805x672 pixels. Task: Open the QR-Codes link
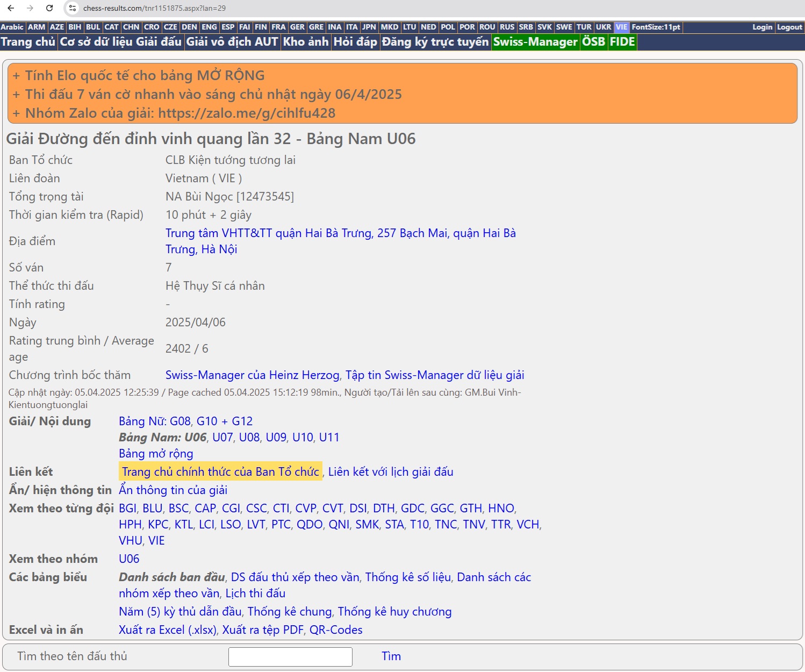pyautogui.click(x=336, y=630)
